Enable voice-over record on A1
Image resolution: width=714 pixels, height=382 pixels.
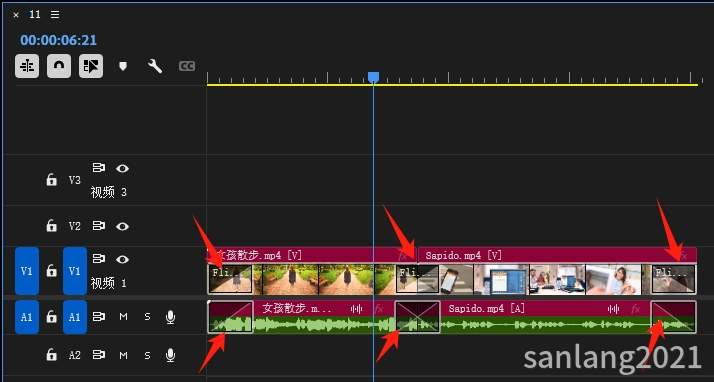coord(170,317)
